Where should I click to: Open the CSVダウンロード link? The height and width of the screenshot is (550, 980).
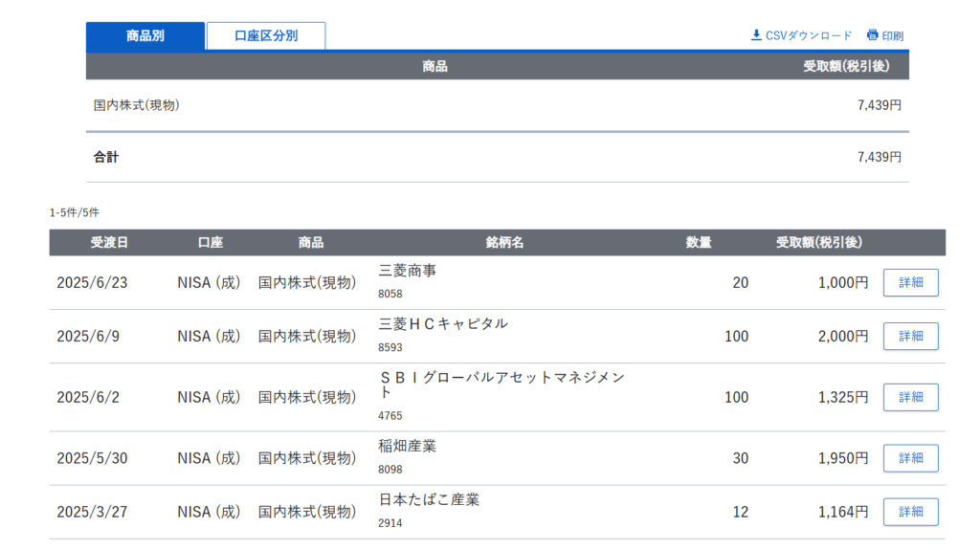coord(809,35)
